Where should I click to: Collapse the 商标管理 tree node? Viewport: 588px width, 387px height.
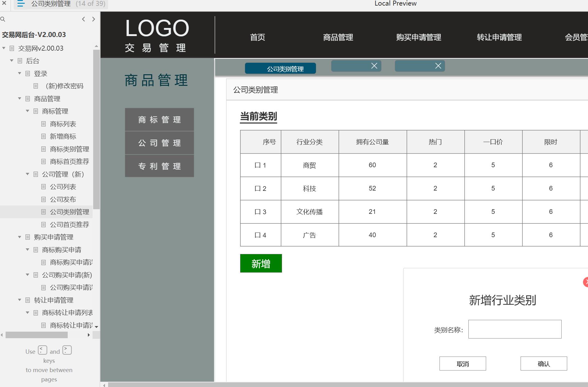(x=27, y=111)
